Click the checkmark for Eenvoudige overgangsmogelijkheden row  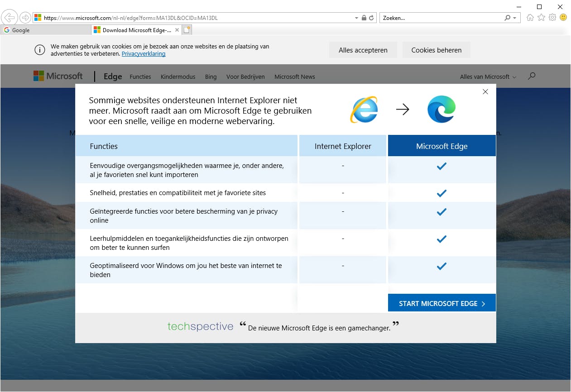[x=441, y=166]
